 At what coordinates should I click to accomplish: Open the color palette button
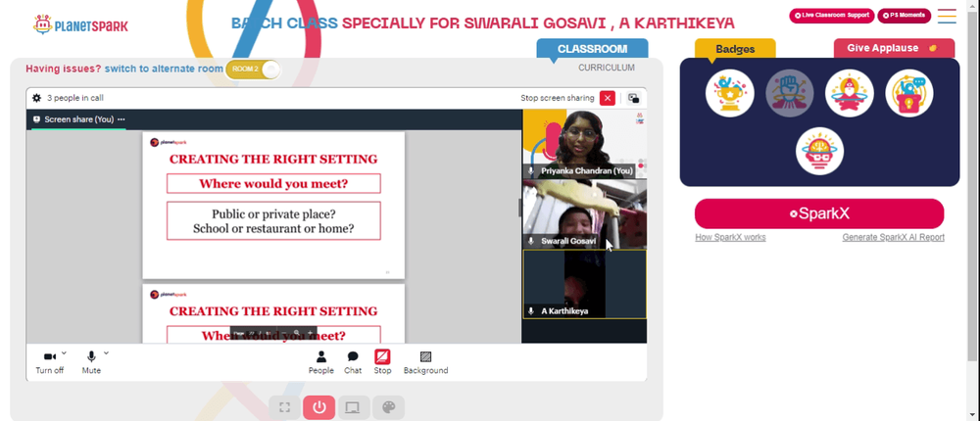coord(388,408)
